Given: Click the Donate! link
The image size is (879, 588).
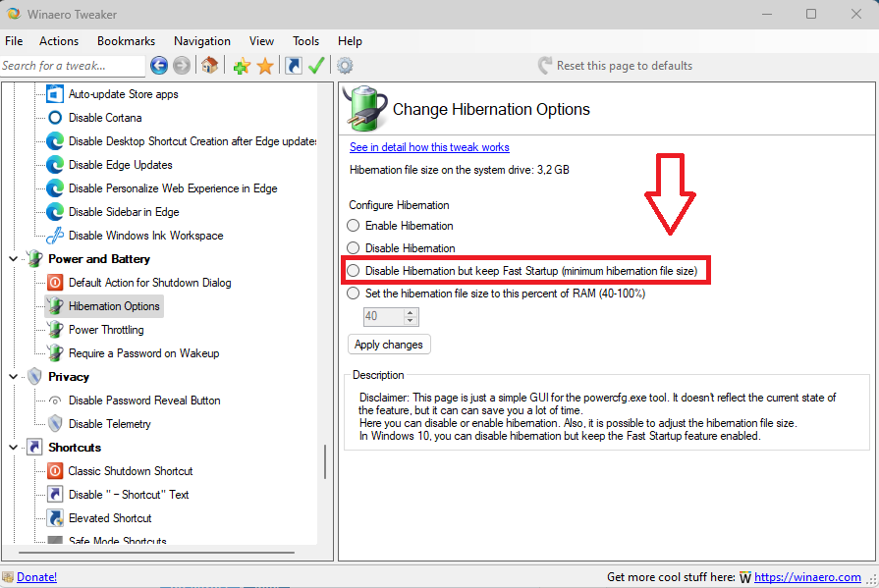Looking at the screenshot, I should [x=36, y=577].
